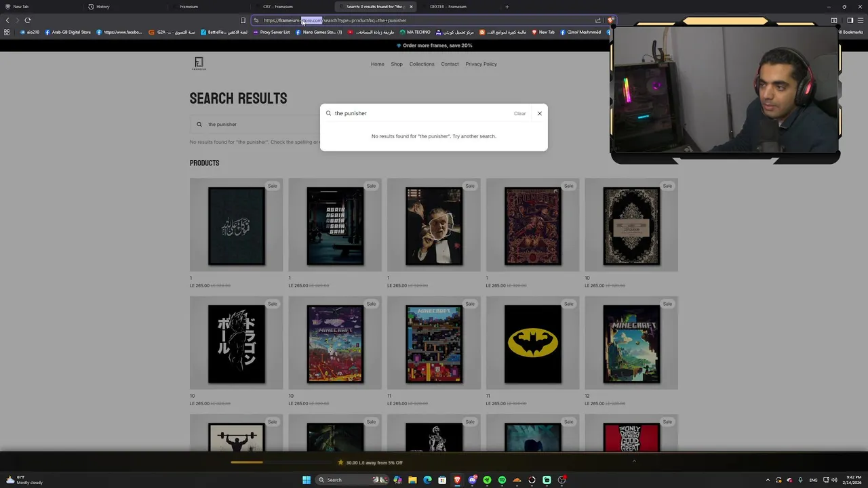Expand the rewards bar with the chevron
This screenshot has height=488, width=868.
tap(634, 462)
